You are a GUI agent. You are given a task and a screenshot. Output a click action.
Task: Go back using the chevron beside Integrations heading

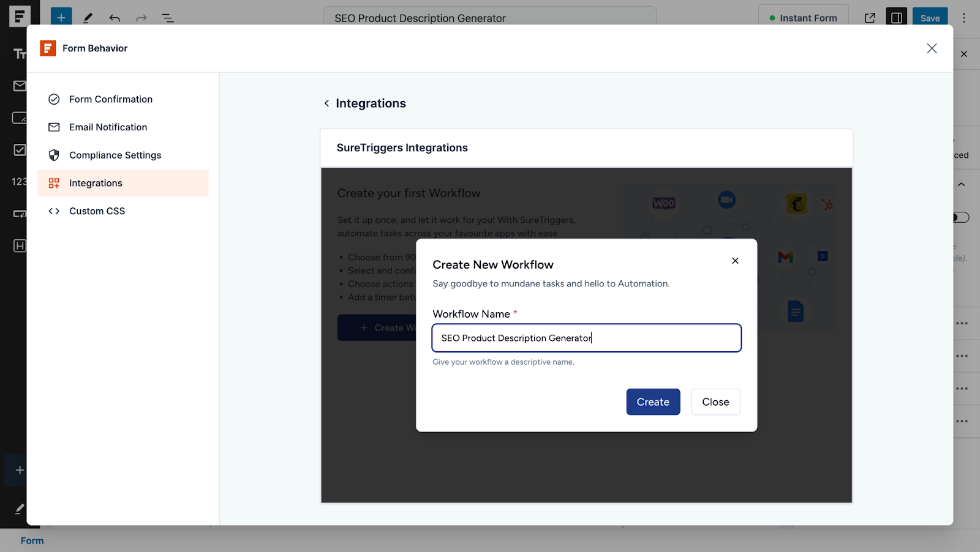(327, 103)
